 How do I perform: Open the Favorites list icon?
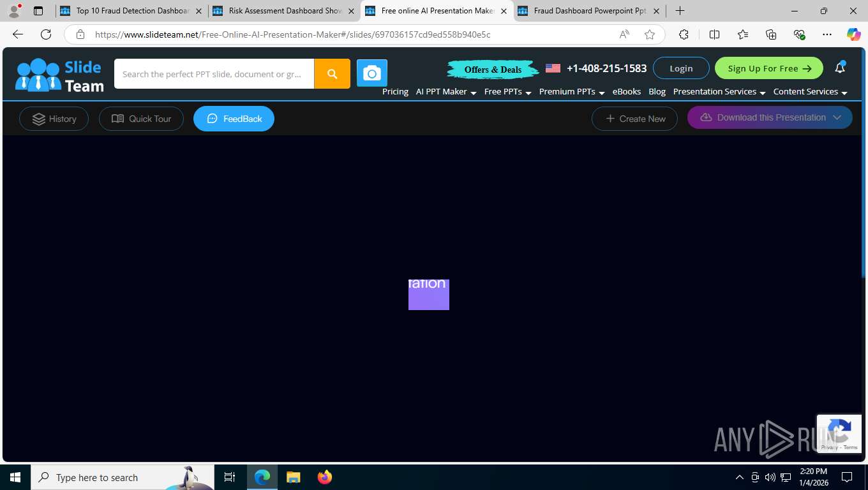point(743,34)
